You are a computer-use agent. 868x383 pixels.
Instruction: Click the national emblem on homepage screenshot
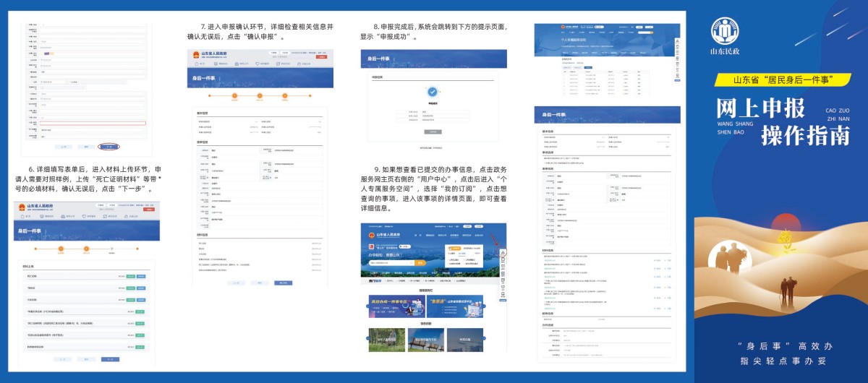point(370,235)
